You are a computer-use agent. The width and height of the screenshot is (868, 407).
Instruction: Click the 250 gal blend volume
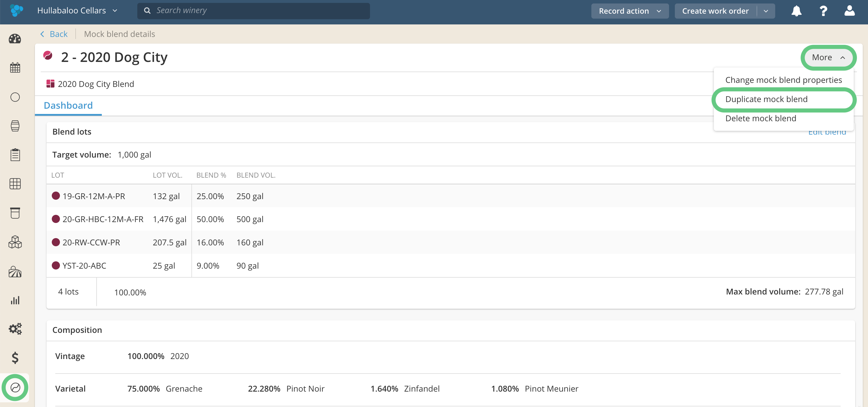coord(250,196)
